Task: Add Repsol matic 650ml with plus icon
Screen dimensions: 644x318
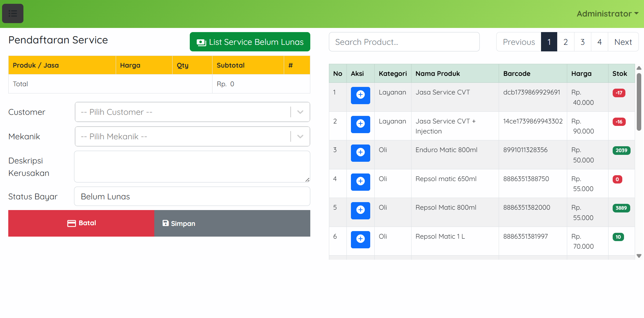Action: click(x=360, y=182)
